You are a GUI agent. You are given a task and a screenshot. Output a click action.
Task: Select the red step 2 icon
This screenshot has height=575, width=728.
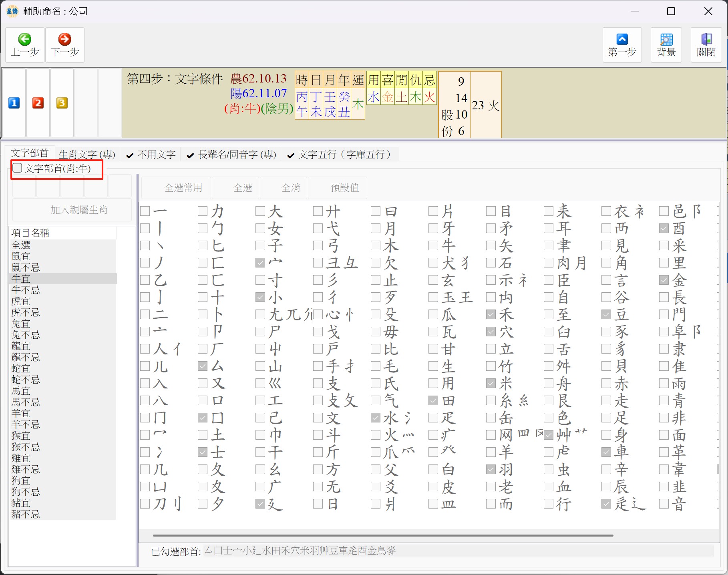point(38,103)
